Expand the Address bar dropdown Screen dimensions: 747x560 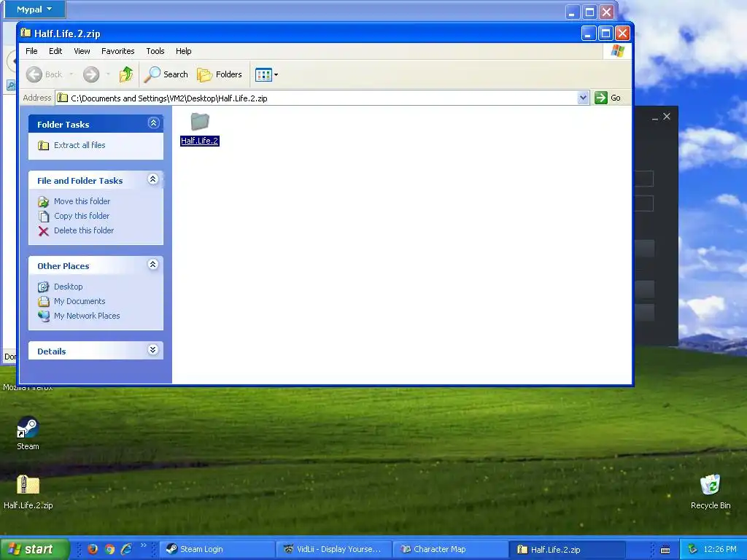(x=583, y=98)
